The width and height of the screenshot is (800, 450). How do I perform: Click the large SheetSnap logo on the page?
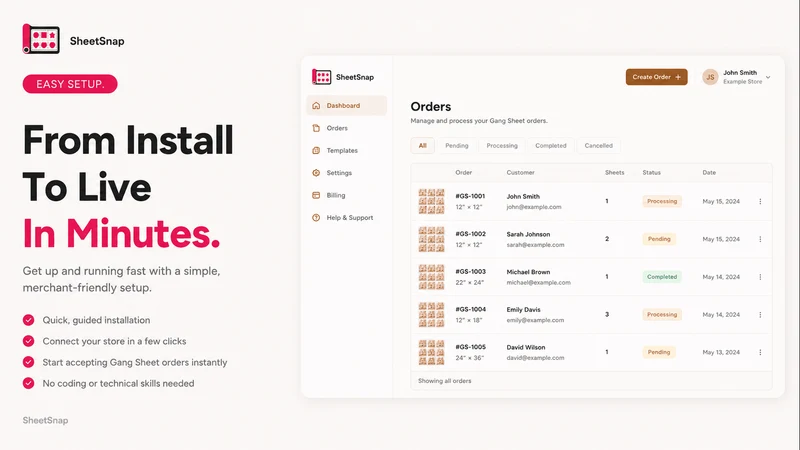coord(73,39)
